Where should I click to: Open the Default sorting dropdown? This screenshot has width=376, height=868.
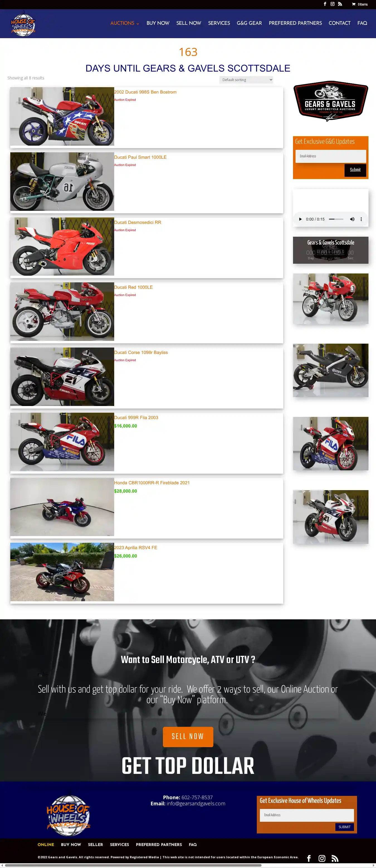246,80
